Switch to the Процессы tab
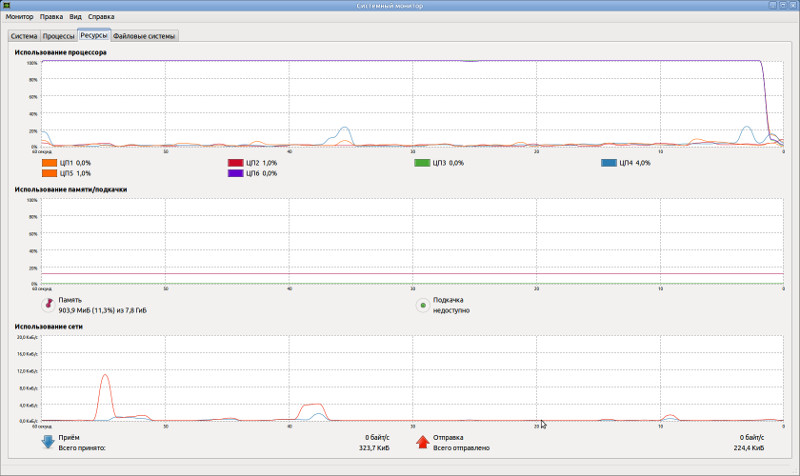Screen dimensions: 800x476 (x=58, y=36)
